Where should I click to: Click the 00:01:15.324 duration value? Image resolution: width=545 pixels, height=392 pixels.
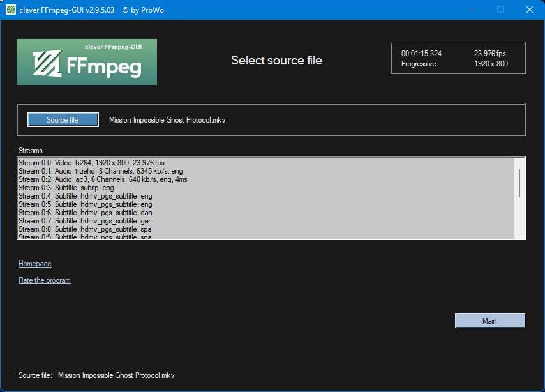(421, 54)
